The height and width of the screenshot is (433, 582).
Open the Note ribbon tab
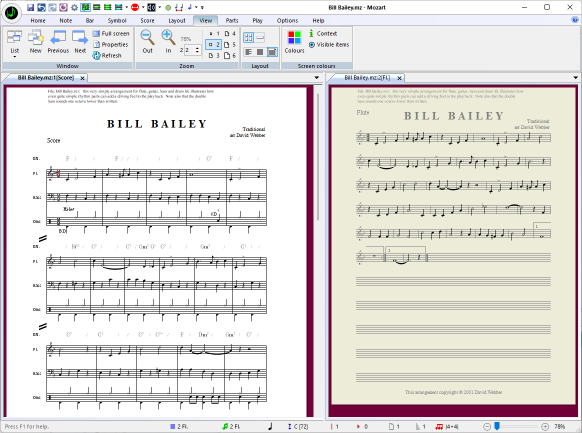(x=66, y=20)
